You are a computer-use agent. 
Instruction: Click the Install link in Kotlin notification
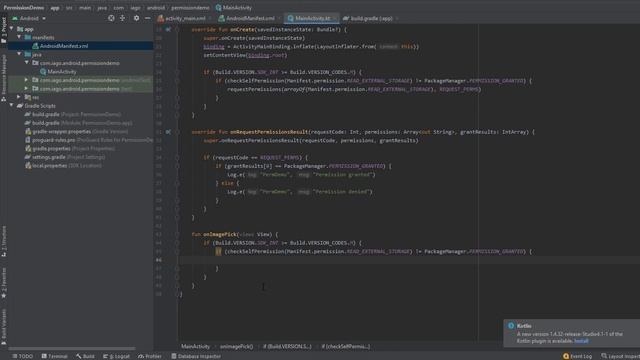coord(581,341)
